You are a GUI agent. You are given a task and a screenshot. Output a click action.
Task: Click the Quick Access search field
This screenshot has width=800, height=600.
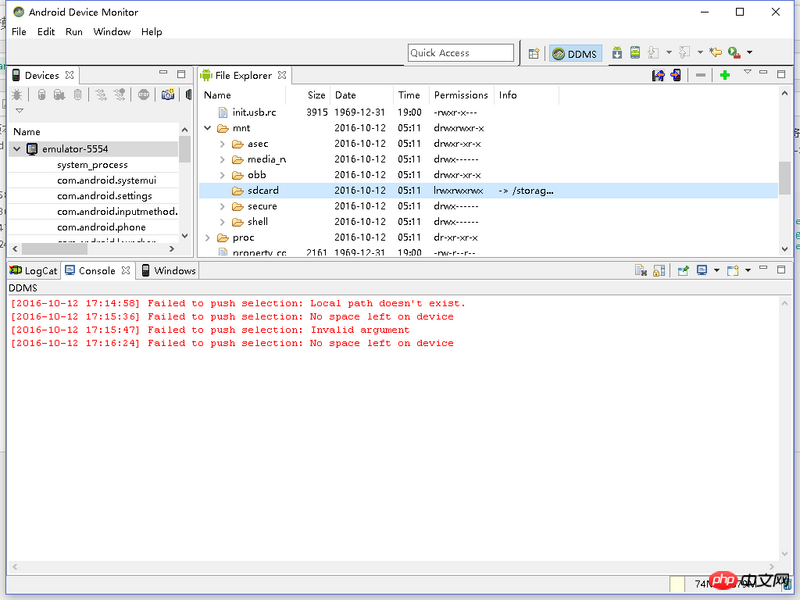coord(460,53)
